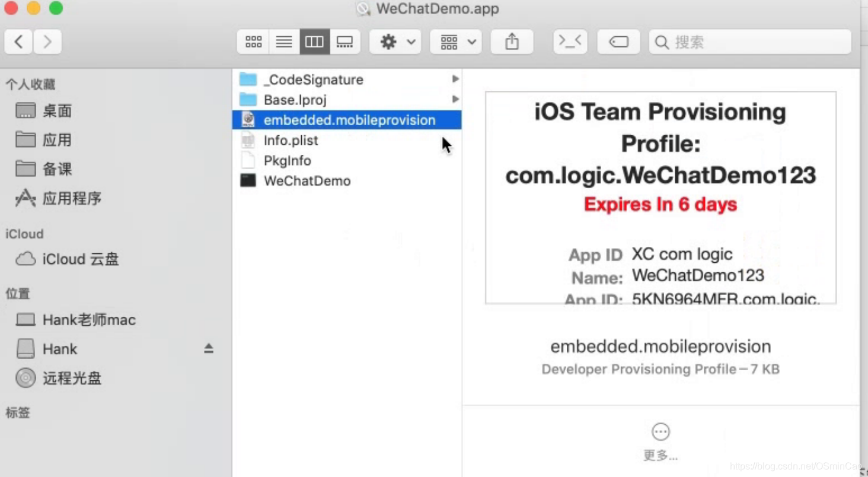Click the Base.lproj folder icon
The height and width of the screenshot is (477, 868).
coord(248,99)
